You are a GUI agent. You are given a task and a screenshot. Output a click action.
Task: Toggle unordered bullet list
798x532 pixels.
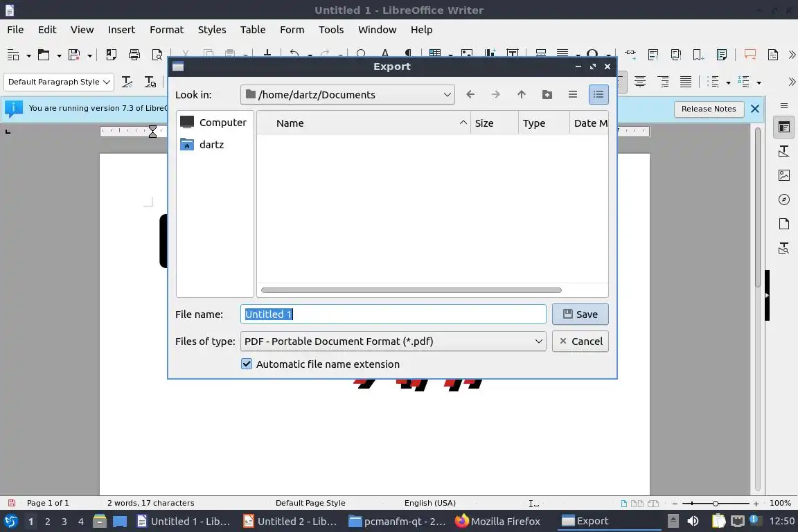[x=713, y=82]
